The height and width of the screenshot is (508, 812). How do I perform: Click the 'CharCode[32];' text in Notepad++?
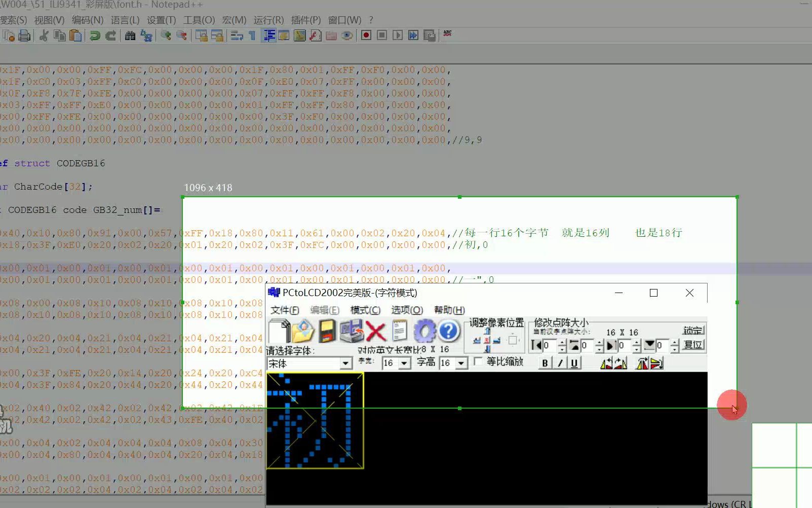53,187
